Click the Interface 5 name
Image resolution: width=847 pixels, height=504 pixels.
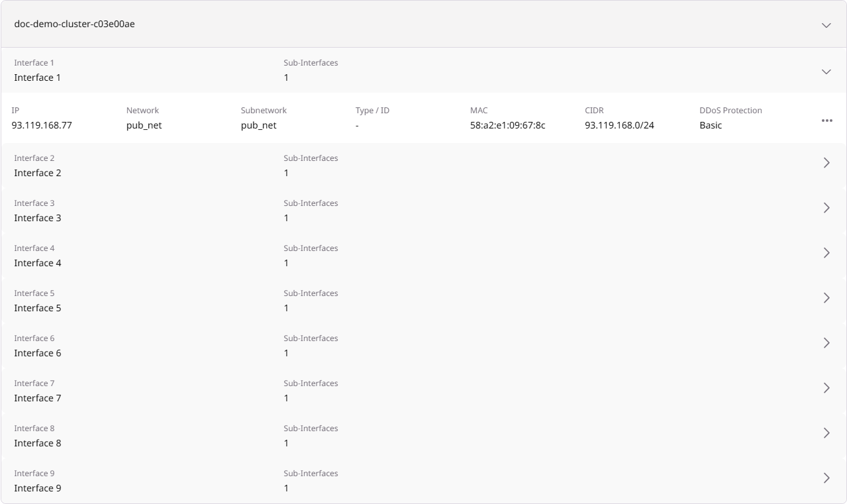coord(38,308)
